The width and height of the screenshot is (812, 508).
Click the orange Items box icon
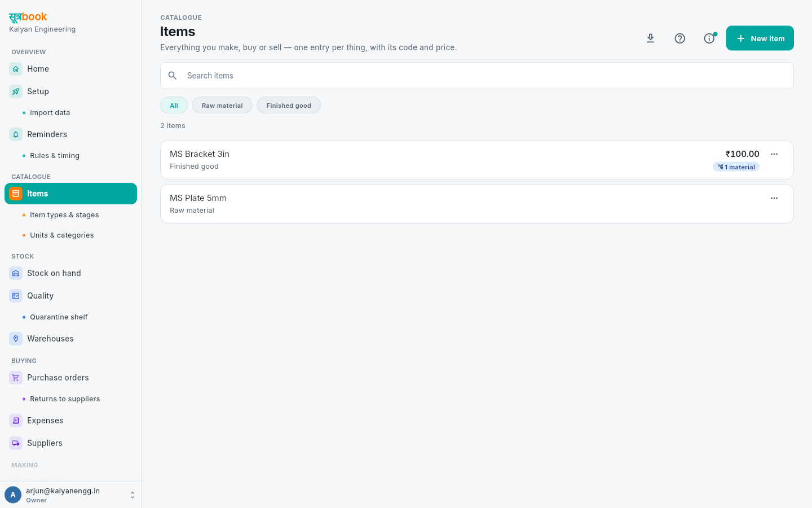(x=16, y=194)
